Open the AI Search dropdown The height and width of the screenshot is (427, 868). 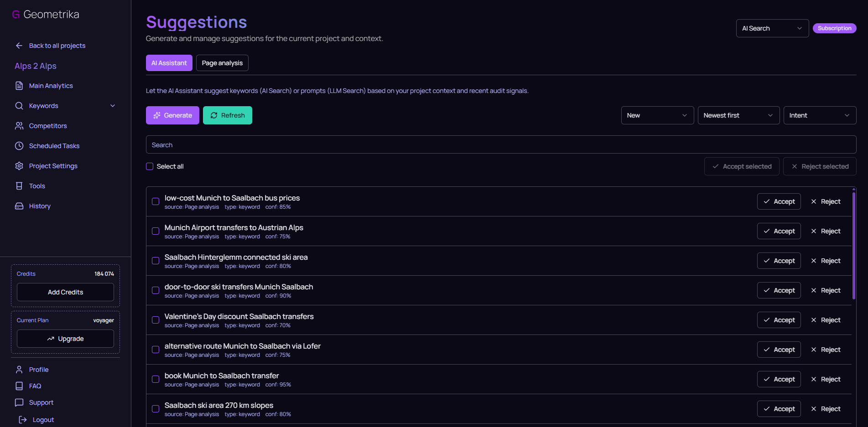(x=772, y=28)
